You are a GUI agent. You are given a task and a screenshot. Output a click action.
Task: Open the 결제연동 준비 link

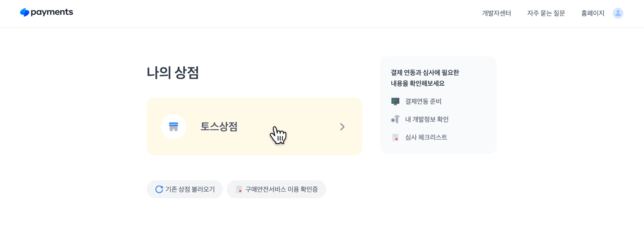tap(423, 102)
